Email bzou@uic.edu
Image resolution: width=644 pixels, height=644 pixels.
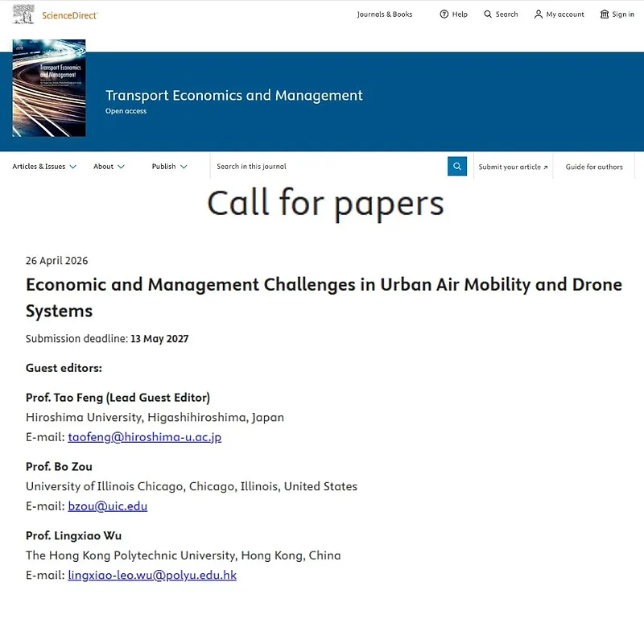point(108,506)
